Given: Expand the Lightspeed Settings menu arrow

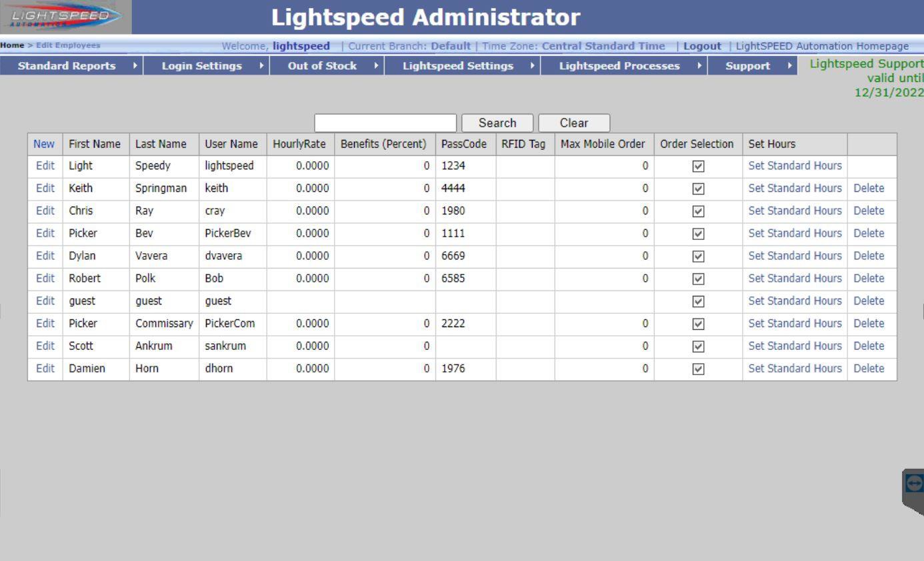Looking at the screenshot, I should (533, 65).
